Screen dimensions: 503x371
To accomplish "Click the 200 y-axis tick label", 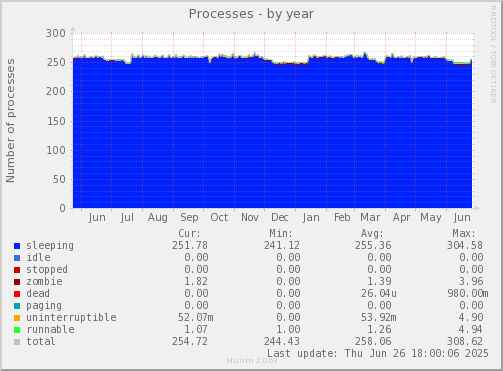I will [x=56, y=92].
